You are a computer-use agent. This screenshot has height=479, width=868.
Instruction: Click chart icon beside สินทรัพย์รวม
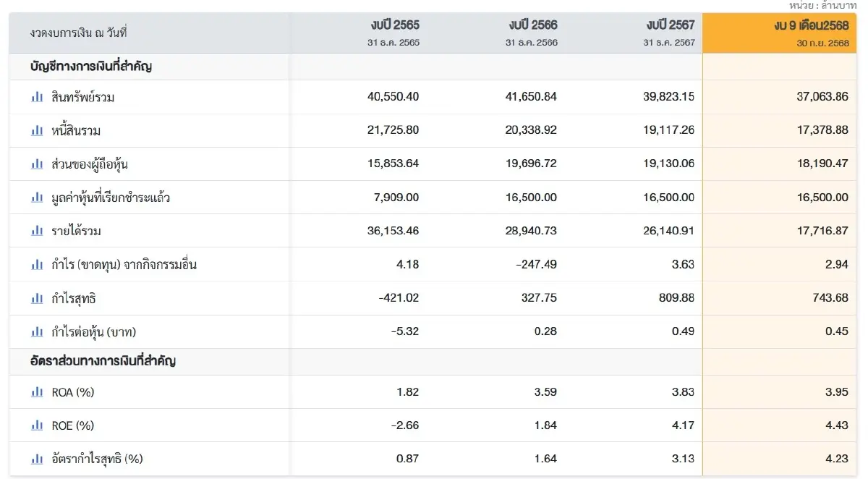(x=37, y=97)
